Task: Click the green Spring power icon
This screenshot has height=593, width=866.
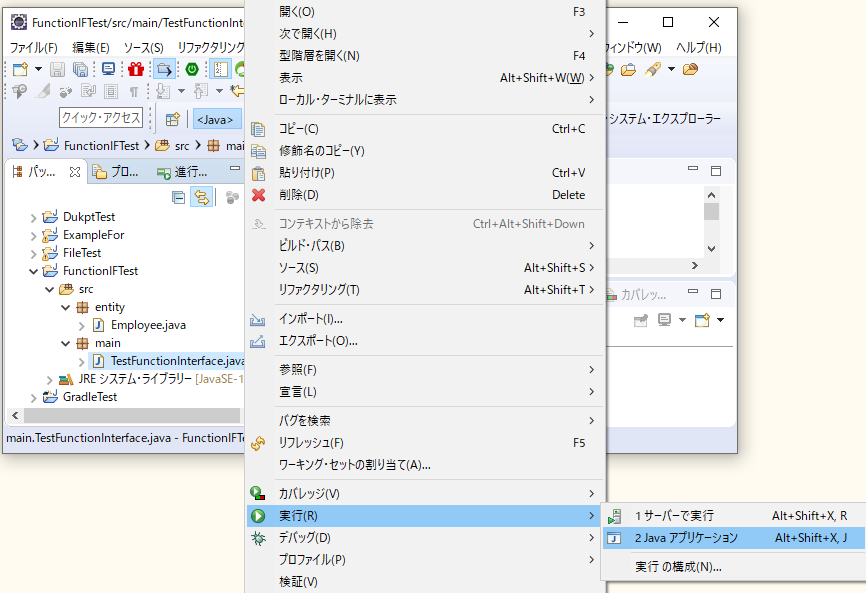Action: pos(192,70)
